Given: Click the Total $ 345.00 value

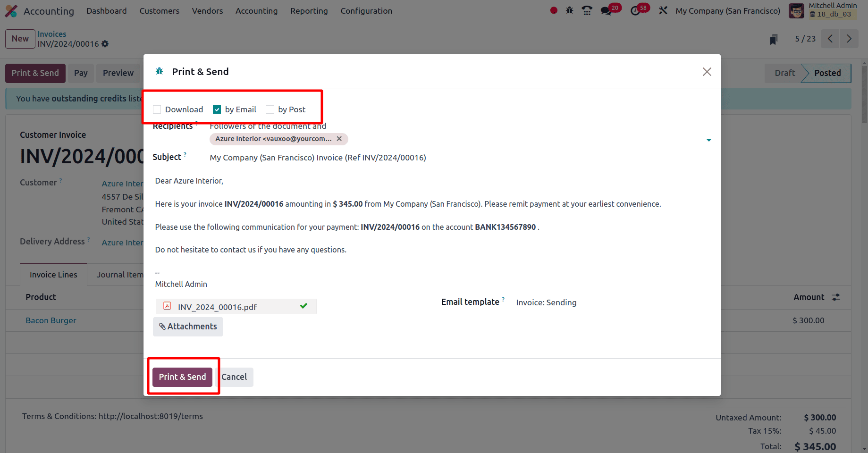Looking at the screenshot, I should coord(815,446).
